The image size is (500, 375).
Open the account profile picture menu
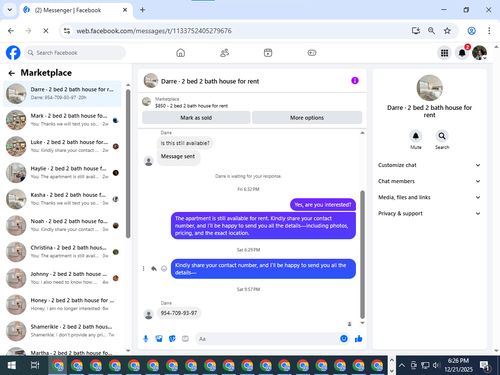479,53
